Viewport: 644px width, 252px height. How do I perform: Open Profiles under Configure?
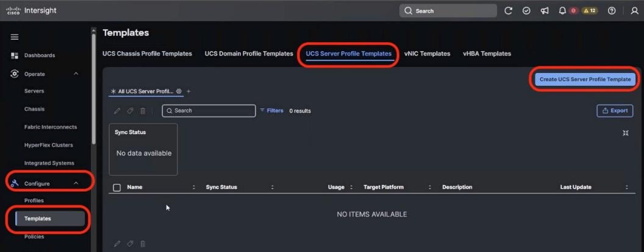[x=34, y=201]
